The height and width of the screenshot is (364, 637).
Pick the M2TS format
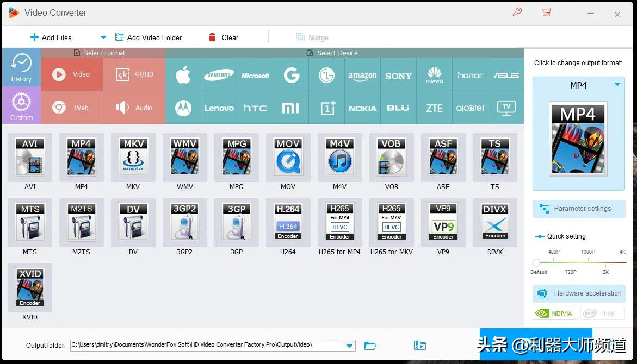pyautogui.click(x=81, y=222)
